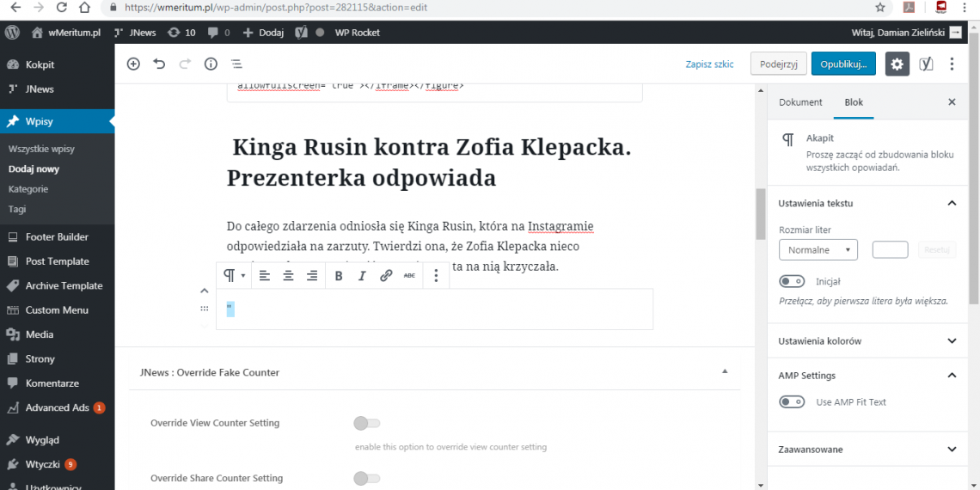Viewport: 980px width, 490px height.
Task: Expand the Zaawansowane panel
Action: [867, 450]
